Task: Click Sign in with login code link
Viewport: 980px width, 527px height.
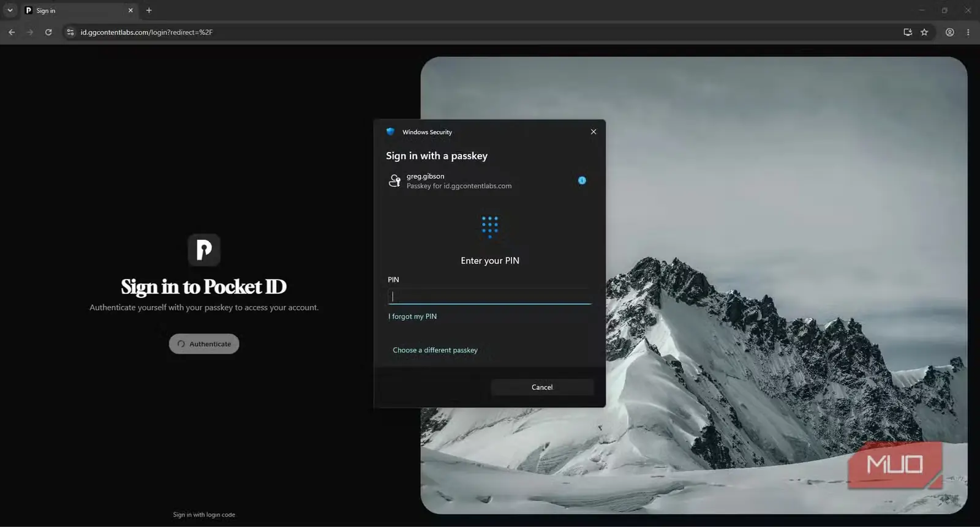Action: tap(204, 515)
